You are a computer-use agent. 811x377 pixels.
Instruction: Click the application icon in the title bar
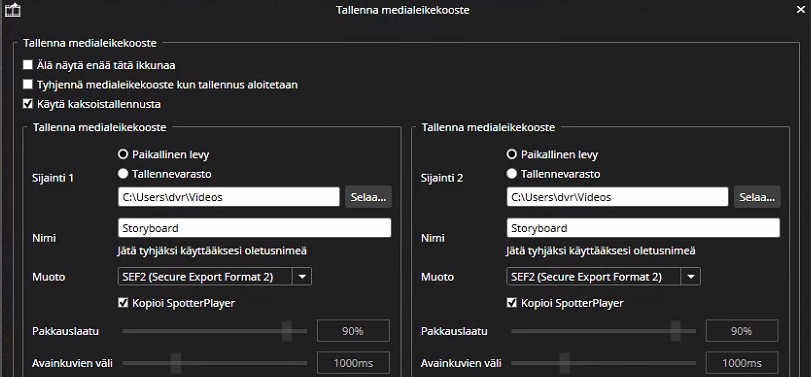[x=12, y=10]
